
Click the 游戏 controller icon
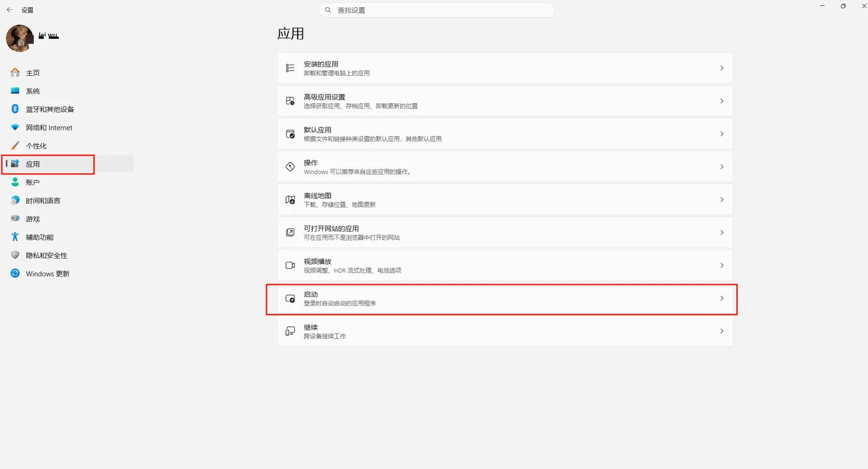(x=15, y=219)
